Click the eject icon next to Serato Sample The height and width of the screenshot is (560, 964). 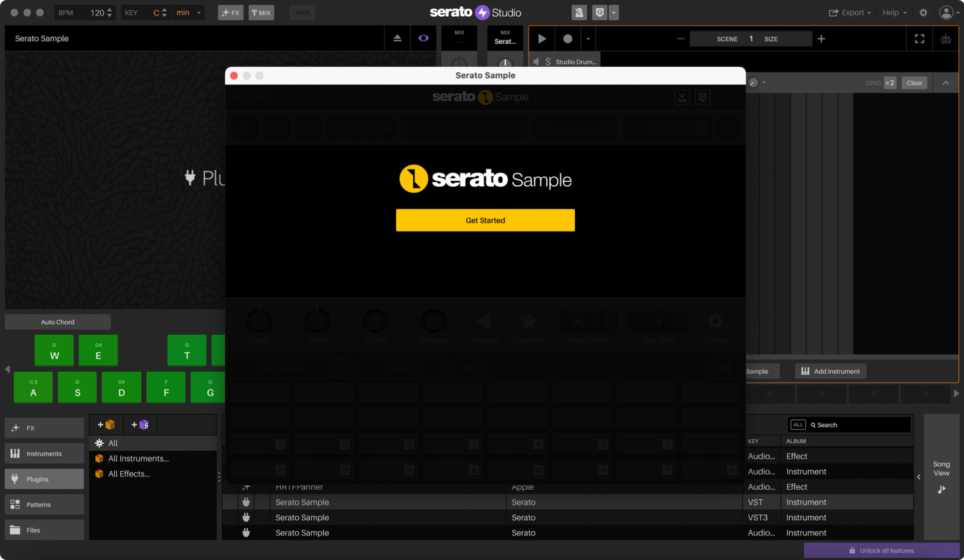click(397, 38)
